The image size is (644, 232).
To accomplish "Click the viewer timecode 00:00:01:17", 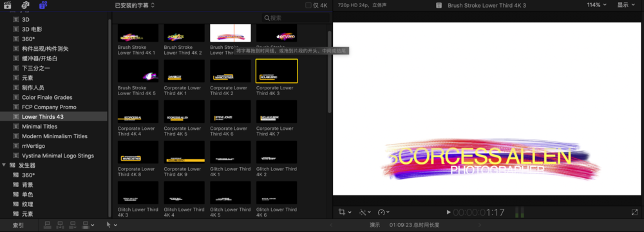I will pos(478,212).
